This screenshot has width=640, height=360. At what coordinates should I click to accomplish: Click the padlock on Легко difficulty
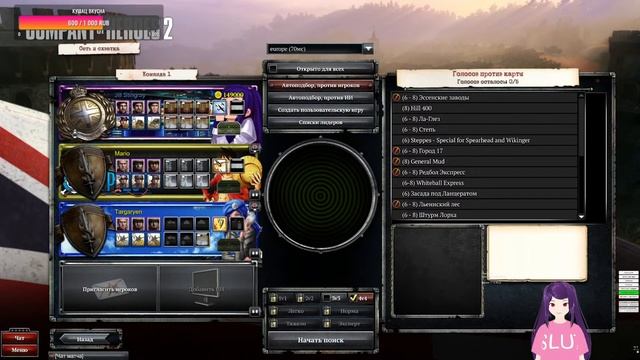click(x=274, y=311)
